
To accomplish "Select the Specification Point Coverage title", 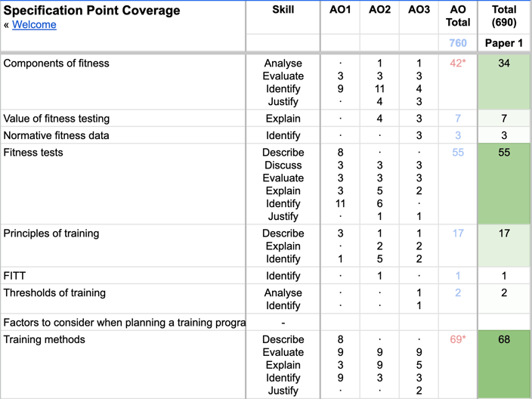I will point(92,11).
